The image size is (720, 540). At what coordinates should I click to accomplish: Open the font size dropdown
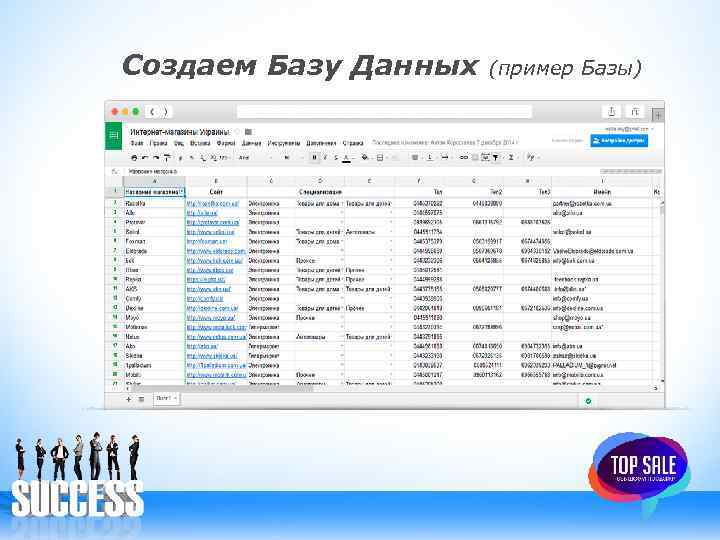tap(292, 158)
